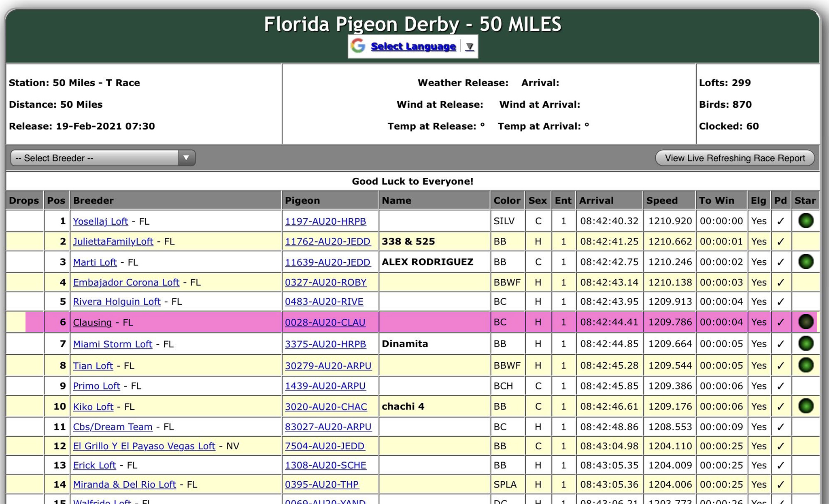Click the green star beside Tian Loft
This screenshot has width=829, height=504.
[806, 365]
